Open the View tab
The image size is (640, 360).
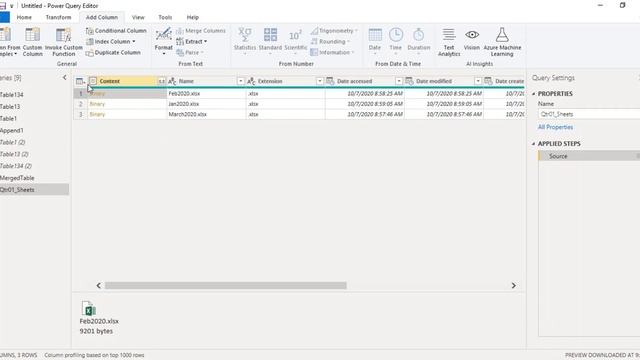point(138,17)
